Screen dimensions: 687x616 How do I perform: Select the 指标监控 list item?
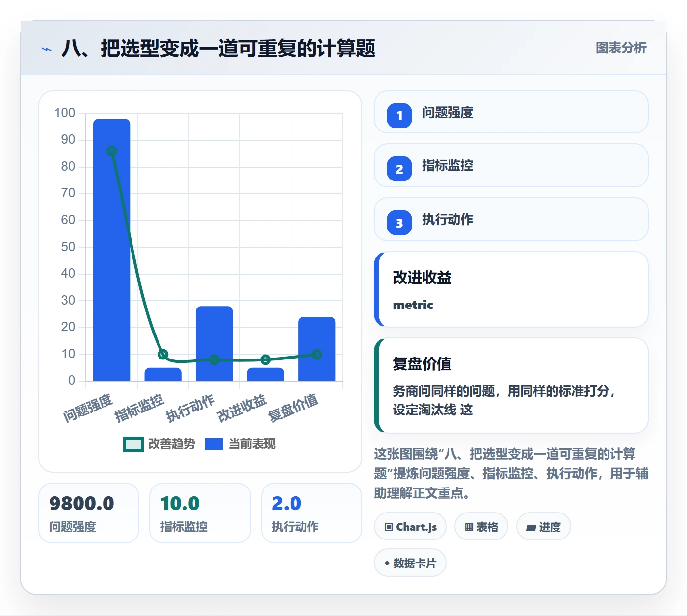click(x=511, y=165)
